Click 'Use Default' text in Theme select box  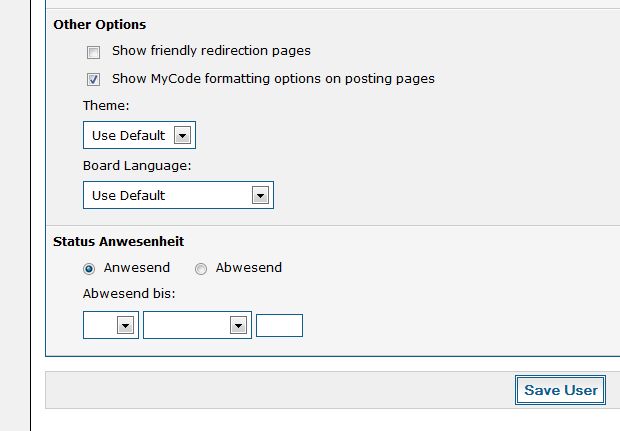pyautogui.click(x=129, y=136)
